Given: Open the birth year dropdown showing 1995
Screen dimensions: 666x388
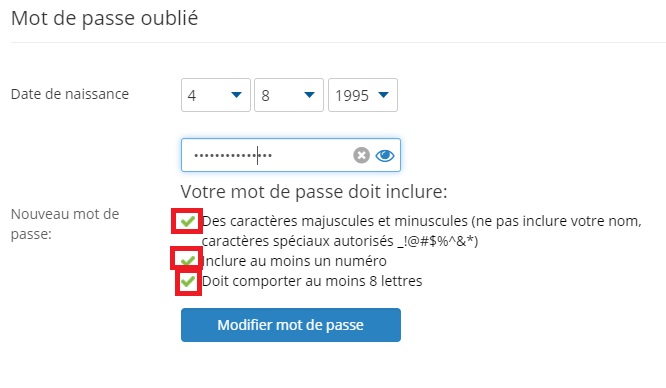Looking at the screenshot, I should [363, 95].
